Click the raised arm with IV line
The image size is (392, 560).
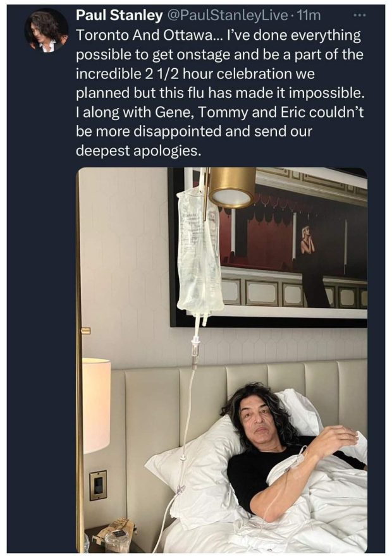pyautogui.click(x=303, y=472)
